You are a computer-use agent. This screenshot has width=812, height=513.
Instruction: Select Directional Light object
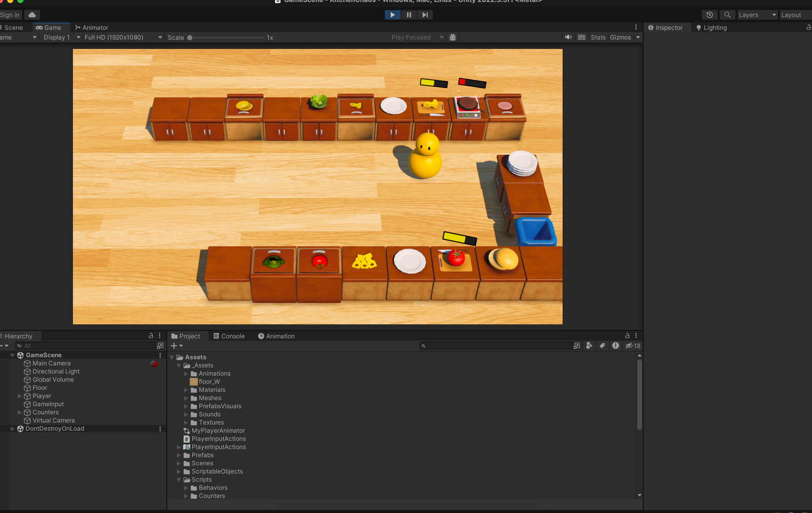tap(56, 371)
